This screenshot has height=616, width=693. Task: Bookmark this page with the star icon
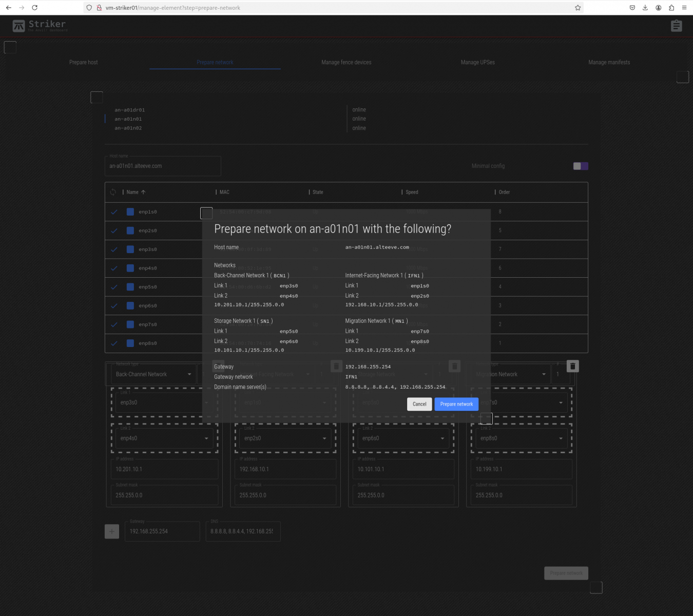click(577, 8)
